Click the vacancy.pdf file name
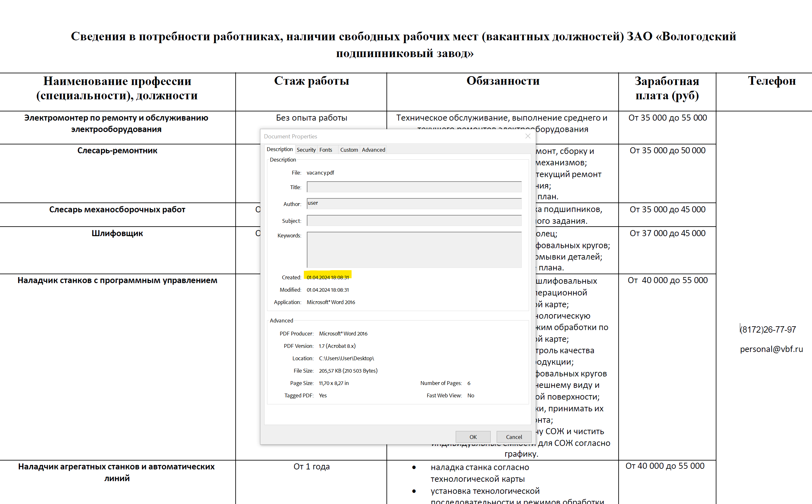The height and width of the screenshot is (504, 812). click(x=320, y=173)
